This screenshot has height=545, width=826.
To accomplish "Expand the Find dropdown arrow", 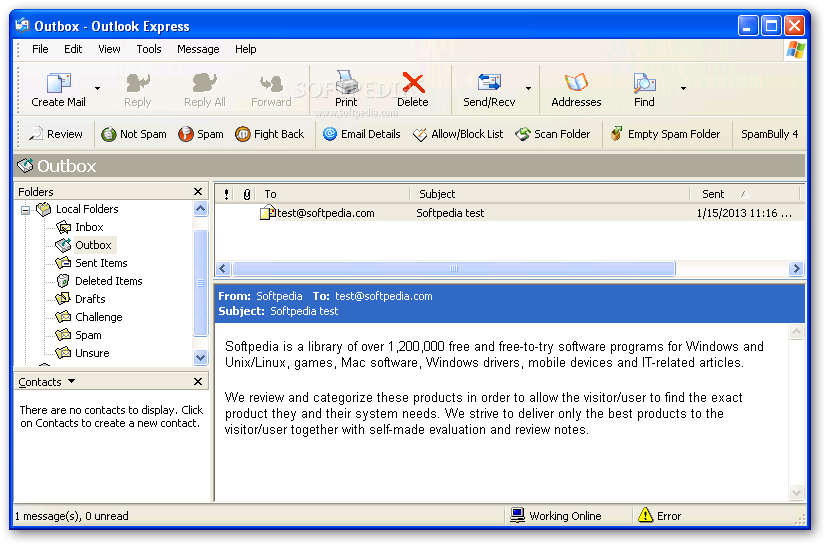I will [x=683, y=88].
